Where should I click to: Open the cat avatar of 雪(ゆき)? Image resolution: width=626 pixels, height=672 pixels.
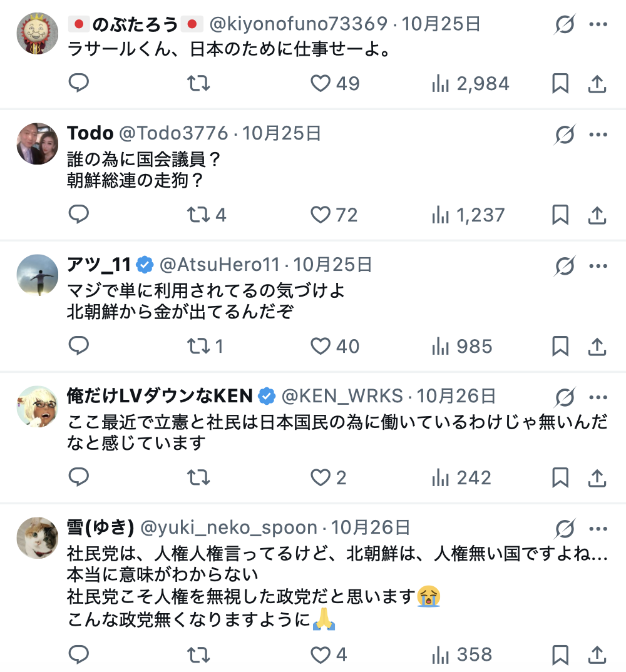(37, 537)
